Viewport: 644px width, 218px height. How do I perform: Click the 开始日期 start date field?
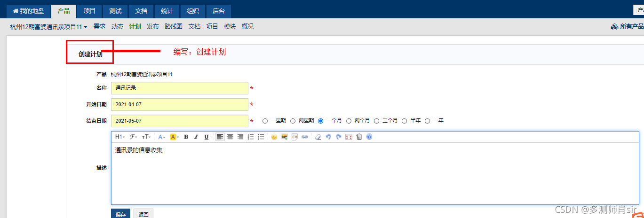(x=180, y=104)
